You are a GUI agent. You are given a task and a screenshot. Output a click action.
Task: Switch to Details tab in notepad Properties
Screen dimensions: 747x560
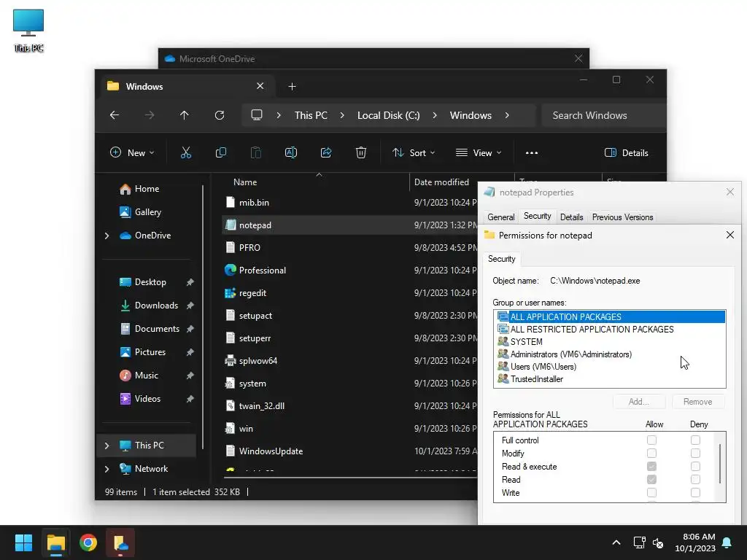[x=571, y=217]
